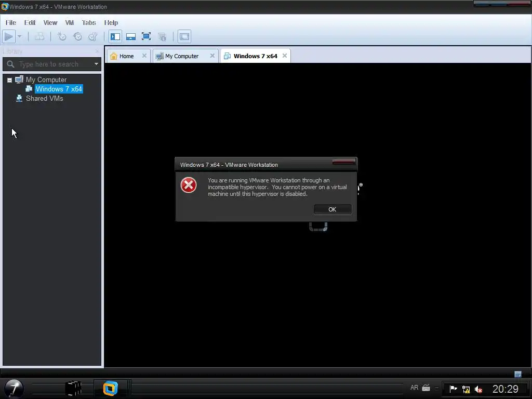This screenshot has width=532, height=399.
Task: Toggle the library sidebar view
Action: point(115,36)
